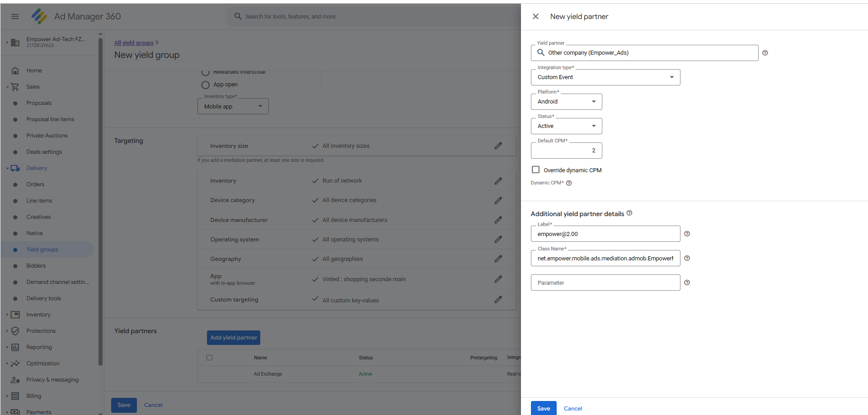Select Yield groups in the sidebar
The image size is (868, 415).
42,249
